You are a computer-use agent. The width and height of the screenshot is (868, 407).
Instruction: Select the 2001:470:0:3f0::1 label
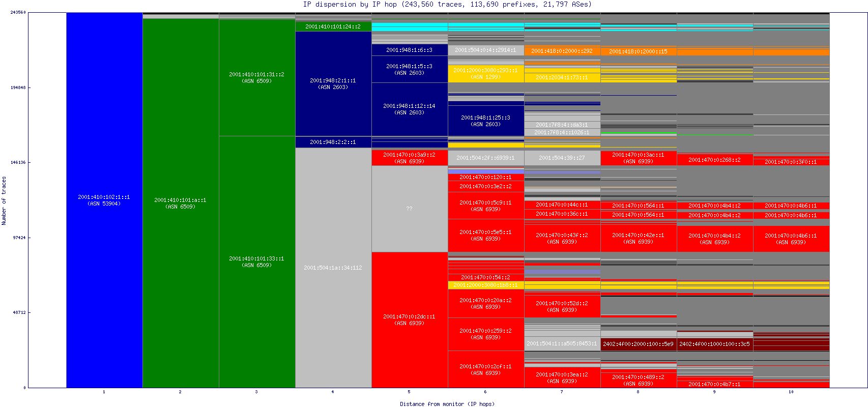coord(791,162)
